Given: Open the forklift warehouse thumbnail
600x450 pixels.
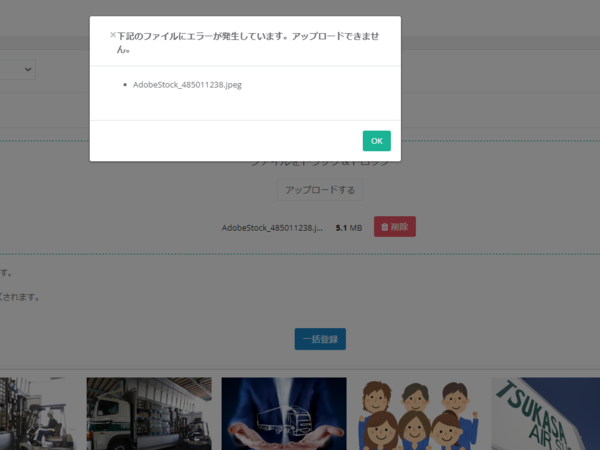Looking at the screenshot, I should [x=35, y=413].
